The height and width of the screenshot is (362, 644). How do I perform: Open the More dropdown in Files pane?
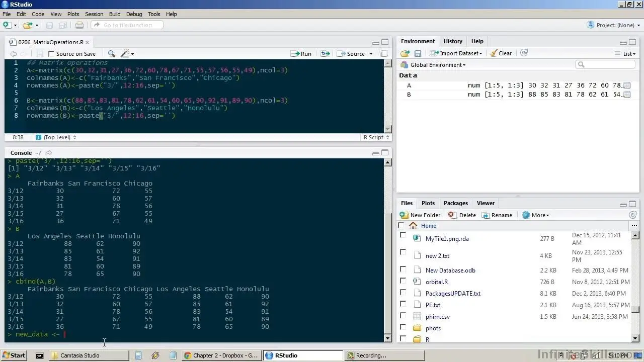[536, 215]
